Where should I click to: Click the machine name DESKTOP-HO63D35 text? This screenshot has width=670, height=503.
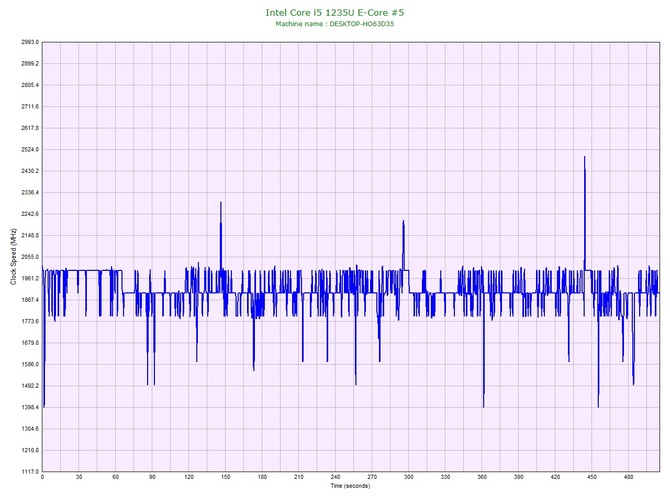(x=361, y=24)
